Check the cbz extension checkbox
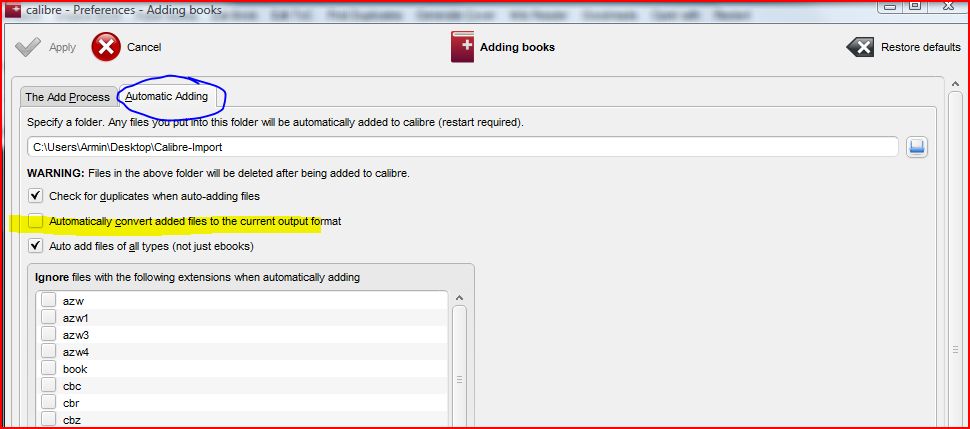970x429 pixels. 48,420
